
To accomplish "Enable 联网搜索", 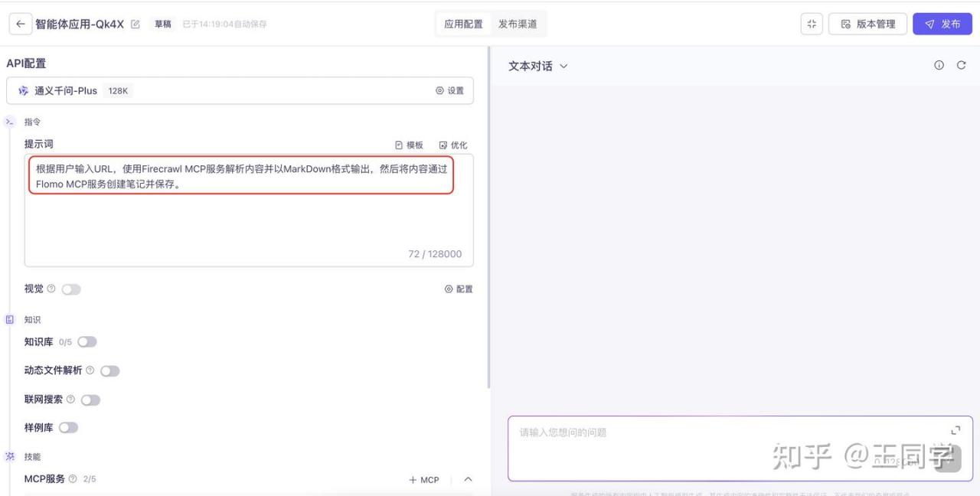I will coord(90,400).
